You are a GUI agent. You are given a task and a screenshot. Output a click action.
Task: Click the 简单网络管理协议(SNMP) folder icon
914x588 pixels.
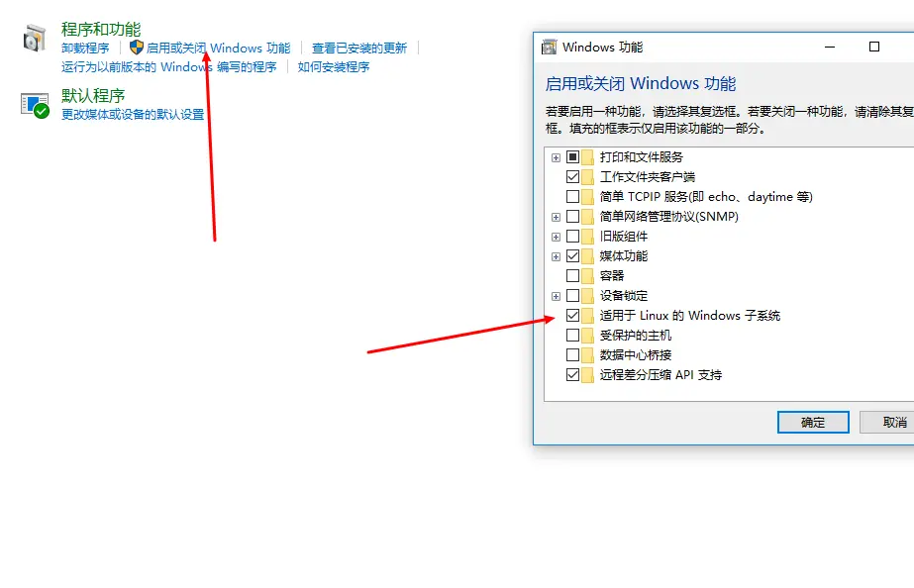pyautogui.click(x=587, y=217)
